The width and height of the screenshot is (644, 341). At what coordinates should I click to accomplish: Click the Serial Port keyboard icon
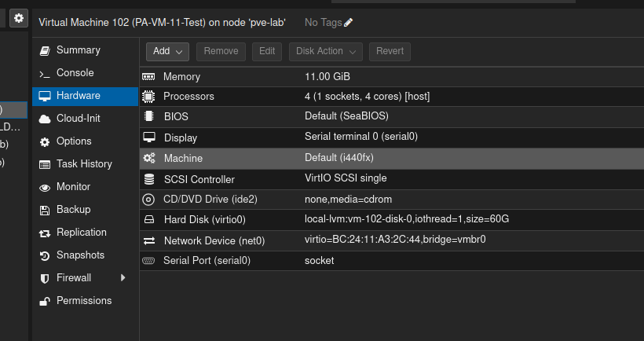pyautogui.click(x=148, y=261)
